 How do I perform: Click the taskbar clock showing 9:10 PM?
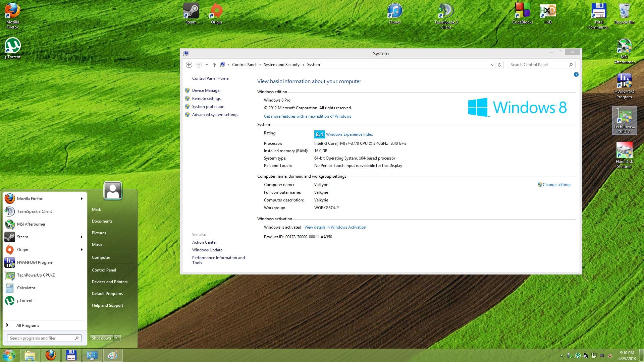click(627, 356)
